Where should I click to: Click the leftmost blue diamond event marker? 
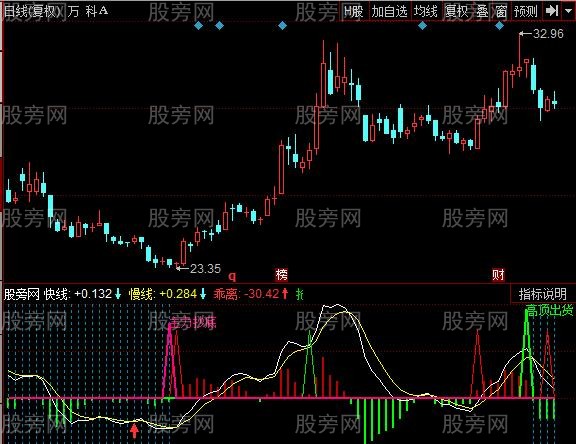198,26
